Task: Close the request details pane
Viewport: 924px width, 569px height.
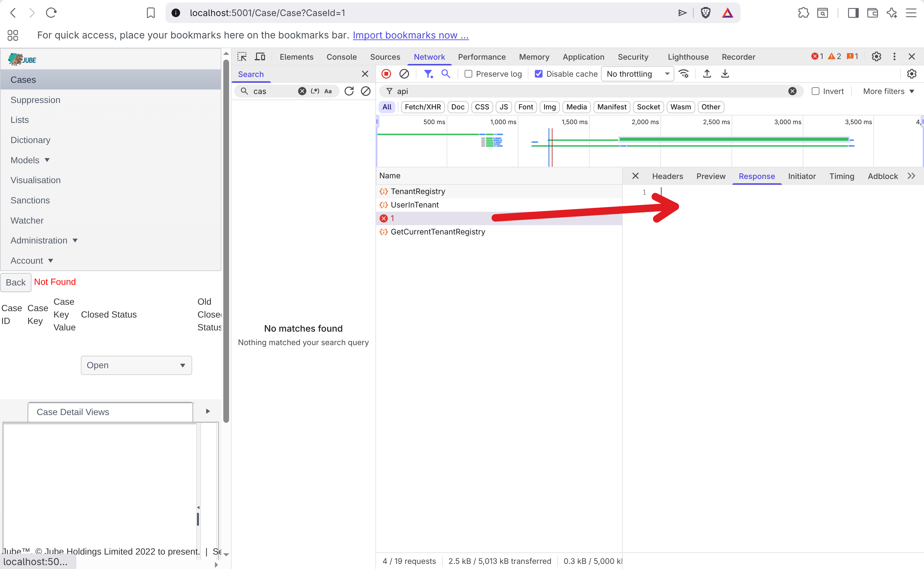Action: tap(635, 176)
